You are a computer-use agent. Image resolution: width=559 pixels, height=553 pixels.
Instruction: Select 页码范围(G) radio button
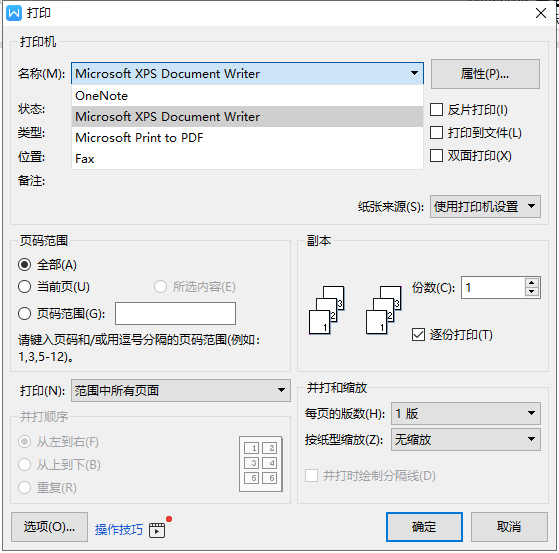[24, 314]
